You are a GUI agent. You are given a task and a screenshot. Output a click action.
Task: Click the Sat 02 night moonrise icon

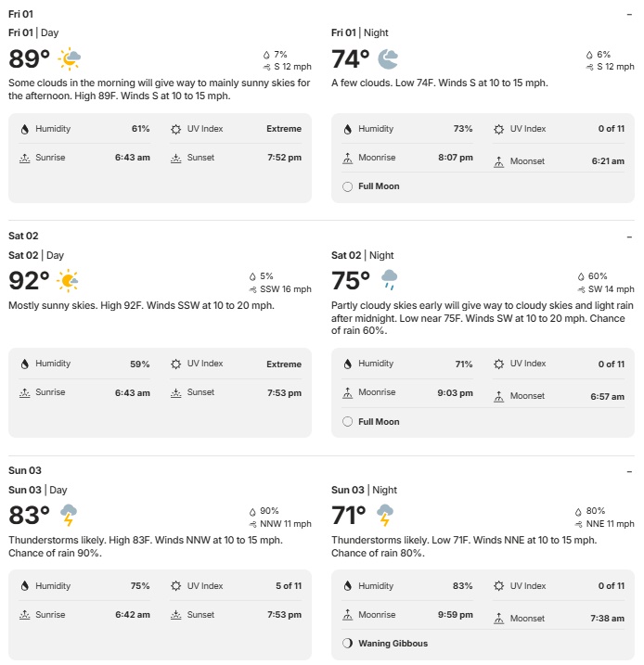tap(348, 393)
